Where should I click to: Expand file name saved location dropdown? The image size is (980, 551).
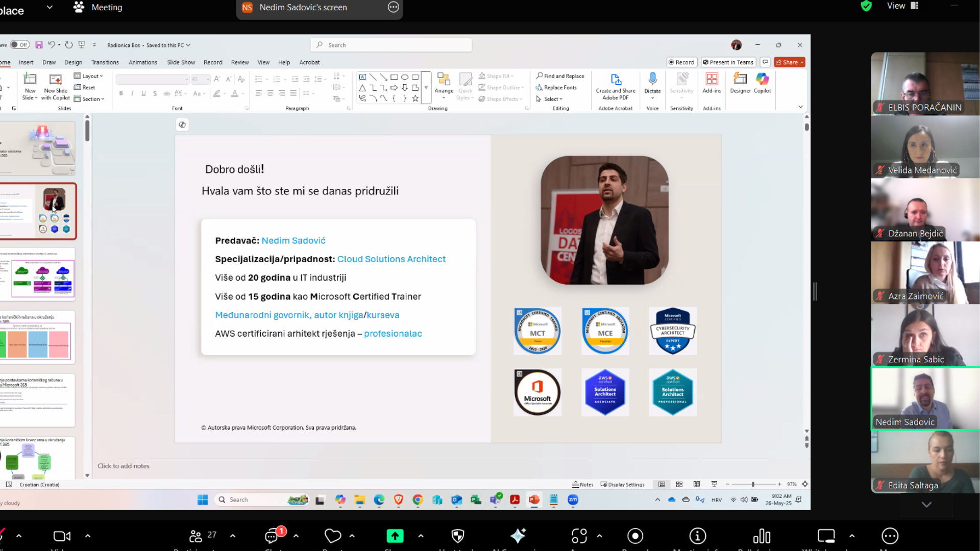[188, 45]
